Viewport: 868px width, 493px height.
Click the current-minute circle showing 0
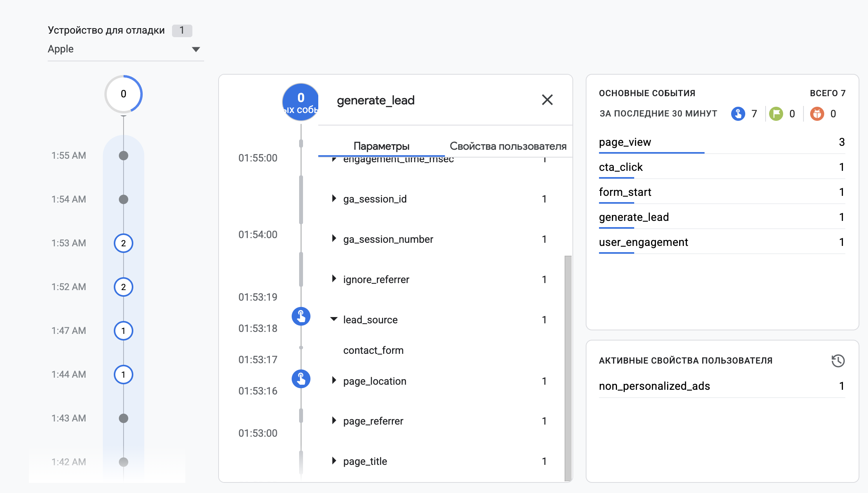124,94
